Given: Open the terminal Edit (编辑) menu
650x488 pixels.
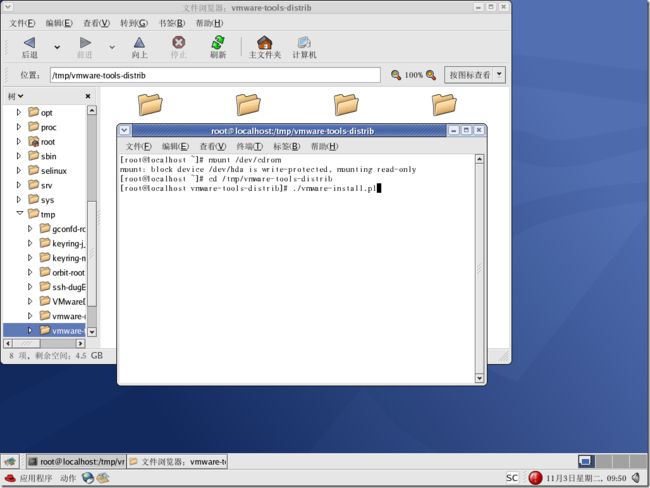Looking at the screenshot, I should (175, 146).
